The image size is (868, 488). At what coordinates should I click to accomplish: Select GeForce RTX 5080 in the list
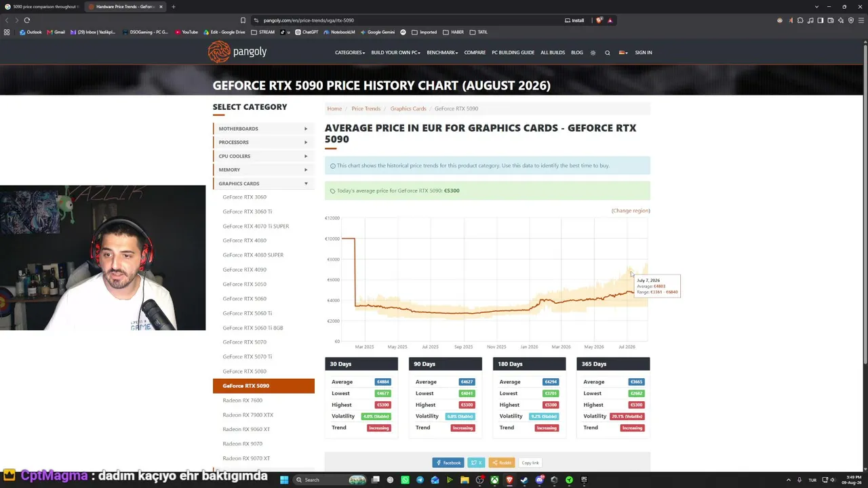click(245, 371)
